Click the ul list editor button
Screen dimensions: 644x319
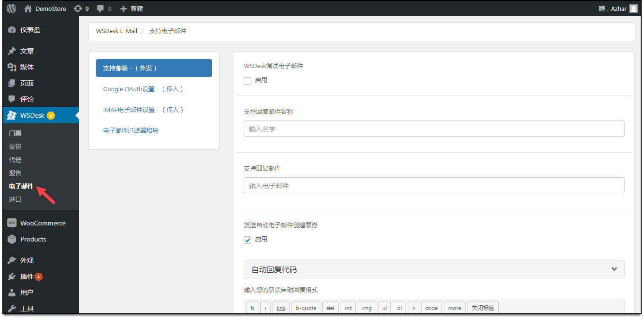(384, 308)
